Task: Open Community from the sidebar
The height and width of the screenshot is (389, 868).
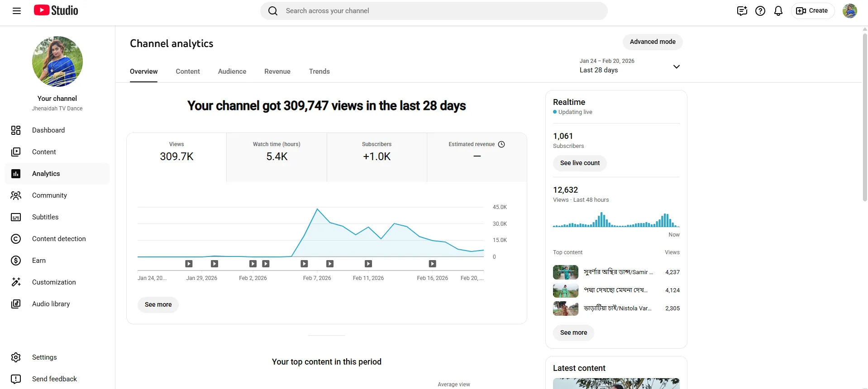Action: pos(57,195)
